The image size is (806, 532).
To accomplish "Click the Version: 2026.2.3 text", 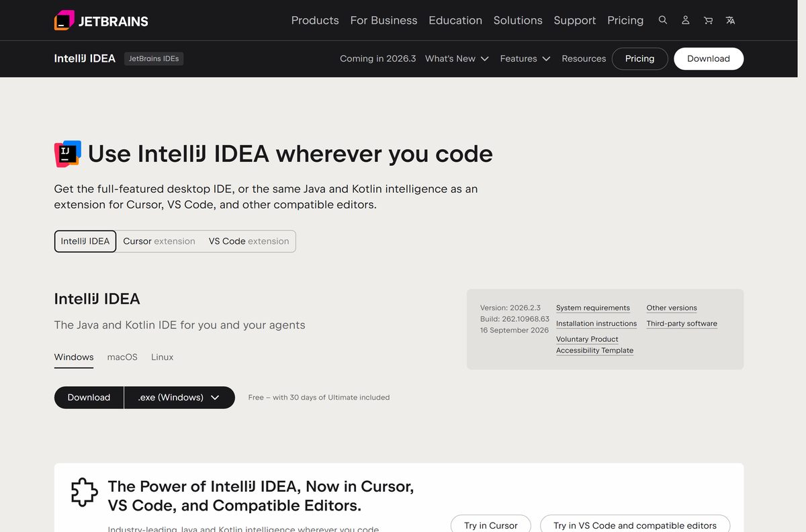I will (510, 308).
